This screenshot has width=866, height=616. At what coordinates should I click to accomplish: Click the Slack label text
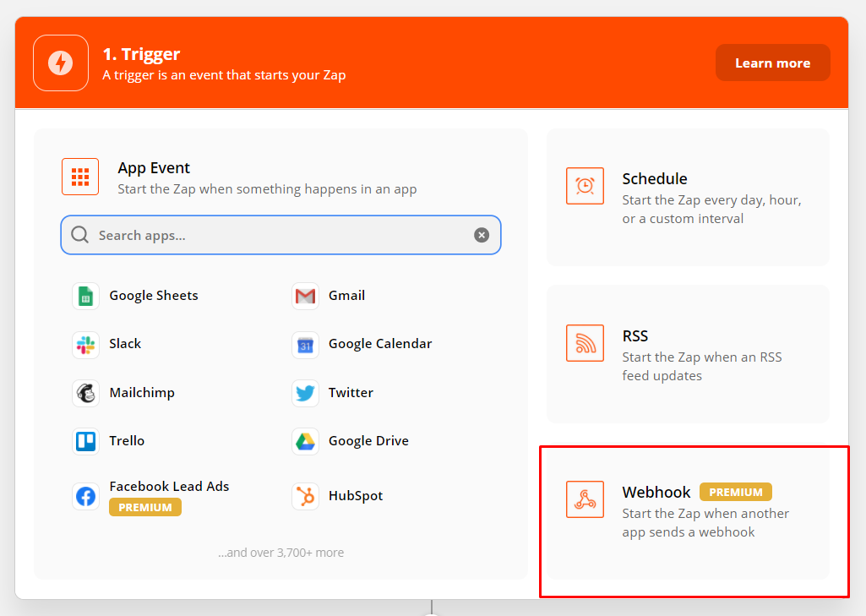pos(125,344)
